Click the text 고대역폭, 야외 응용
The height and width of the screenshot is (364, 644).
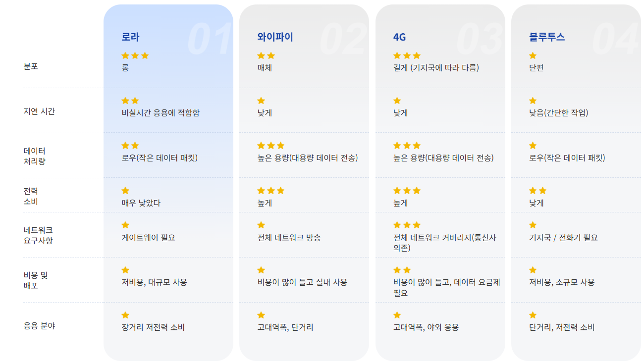[x=426, y=327]
